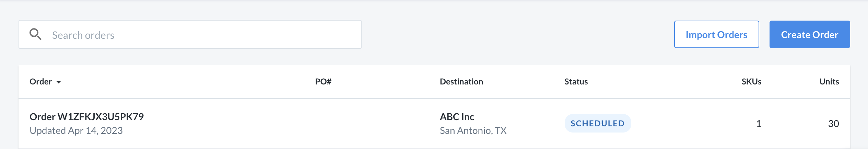Image resolution: width=868 pixels, height=149 pixels.
Task: Focus the Search orders input field
Action: point(190,34)
